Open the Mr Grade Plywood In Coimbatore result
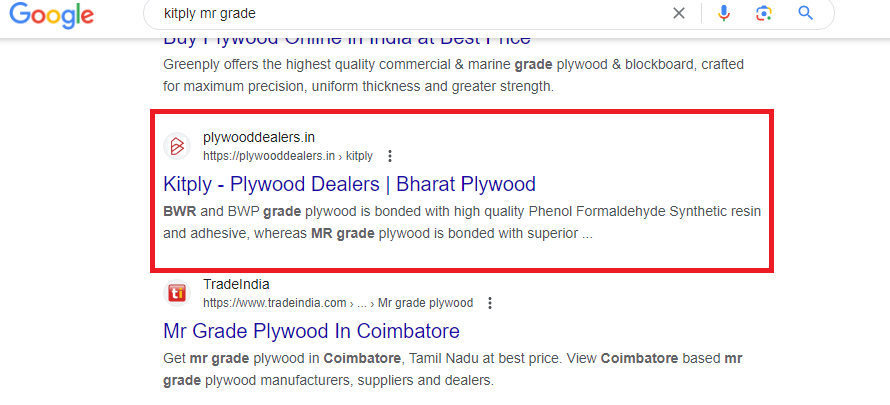 pos(311,331)
